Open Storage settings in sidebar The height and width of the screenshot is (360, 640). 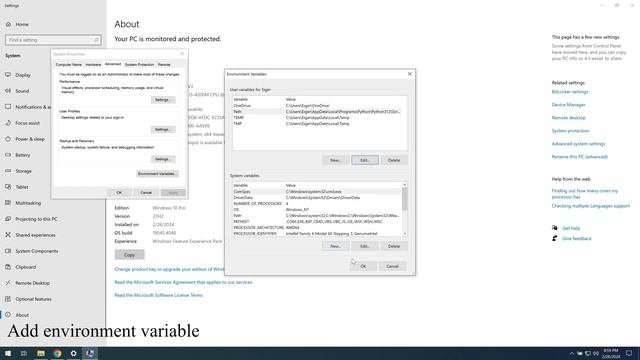point(23,171)
